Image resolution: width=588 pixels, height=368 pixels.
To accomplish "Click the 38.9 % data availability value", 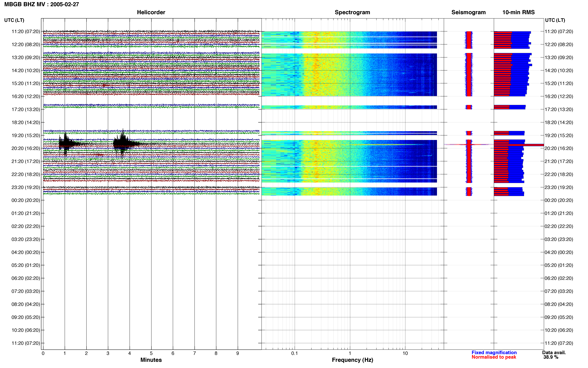I will 551,357.
